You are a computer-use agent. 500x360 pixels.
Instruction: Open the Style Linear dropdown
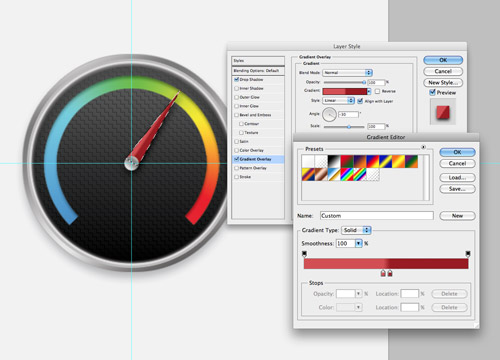tap(338, 100)
